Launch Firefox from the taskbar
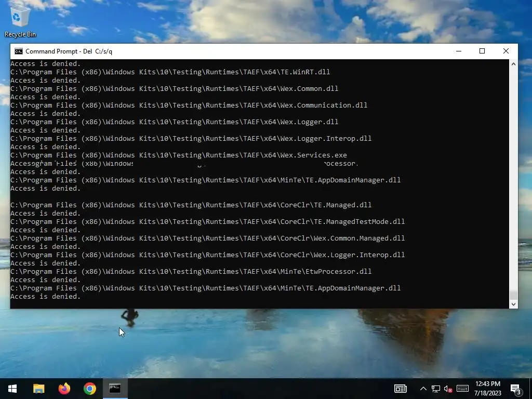This screenshot has height=399, width=532. pyautogui.click(x=64, y=389)
